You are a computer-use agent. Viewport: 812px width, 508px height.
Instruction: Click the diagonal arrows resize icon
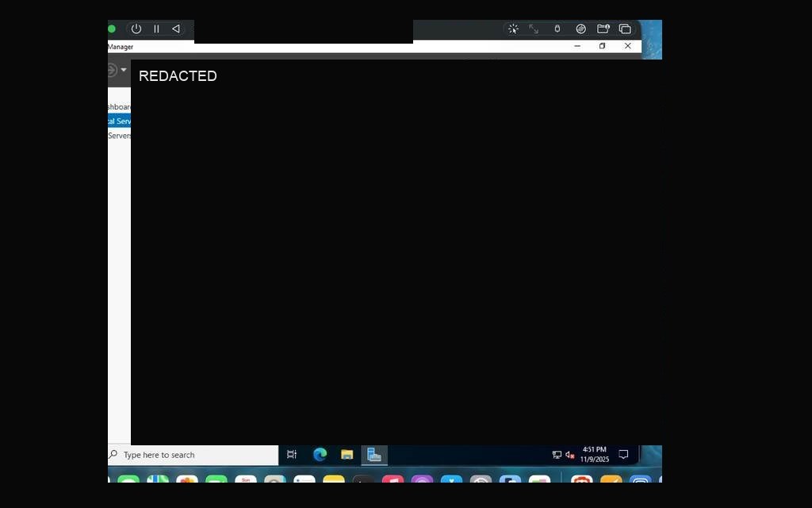point(534,29)
